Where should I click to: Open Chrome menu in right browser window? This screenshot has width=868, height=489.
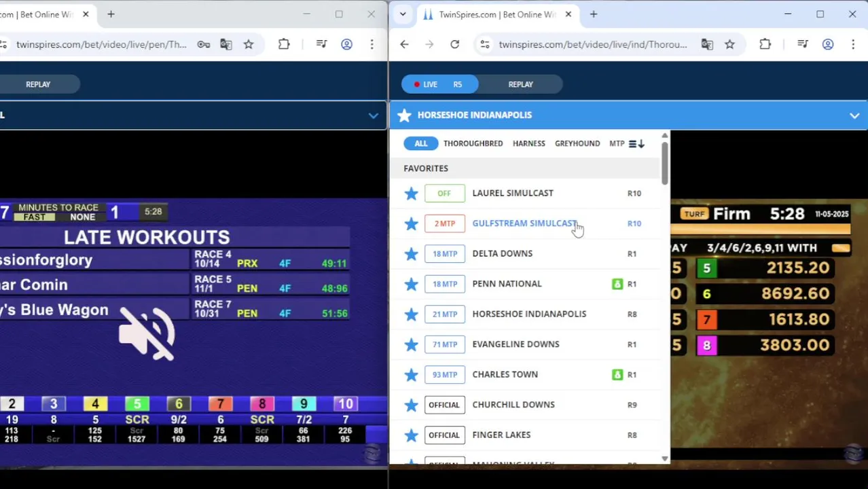(x=853, y=44)
